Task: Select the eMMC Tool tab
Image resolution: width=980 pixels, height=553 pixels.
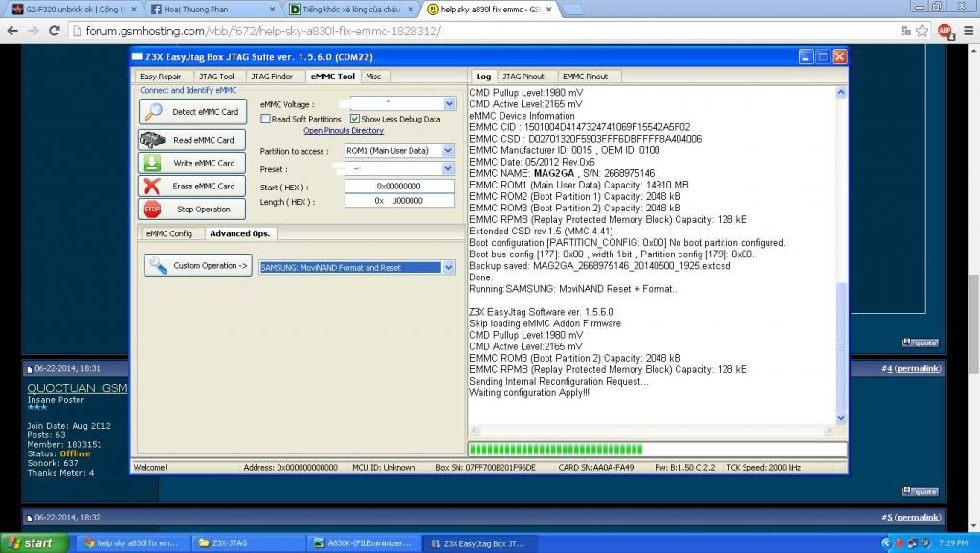Action: click(332, 77)
